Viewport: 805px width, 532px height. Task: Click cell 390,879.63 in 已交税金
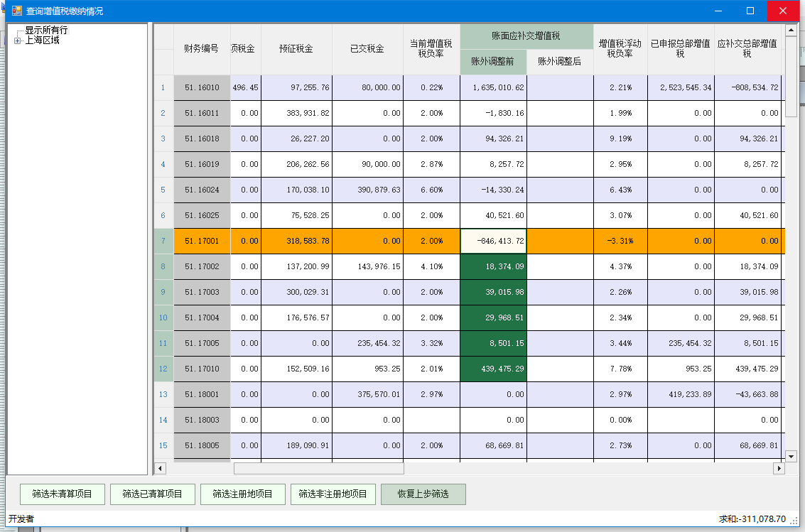pyautogui.click(x=367, y=190)
